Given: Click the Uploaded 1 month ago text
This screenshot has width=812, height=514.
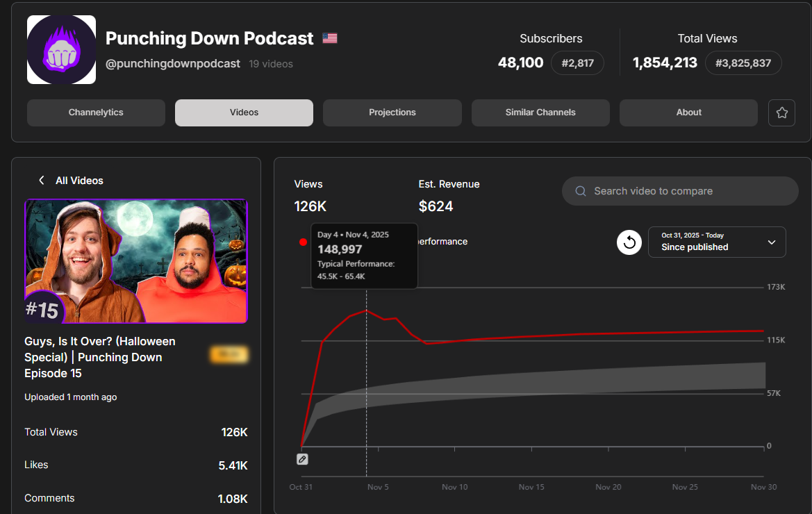Looking at the screenshot, I should point(70,397).
